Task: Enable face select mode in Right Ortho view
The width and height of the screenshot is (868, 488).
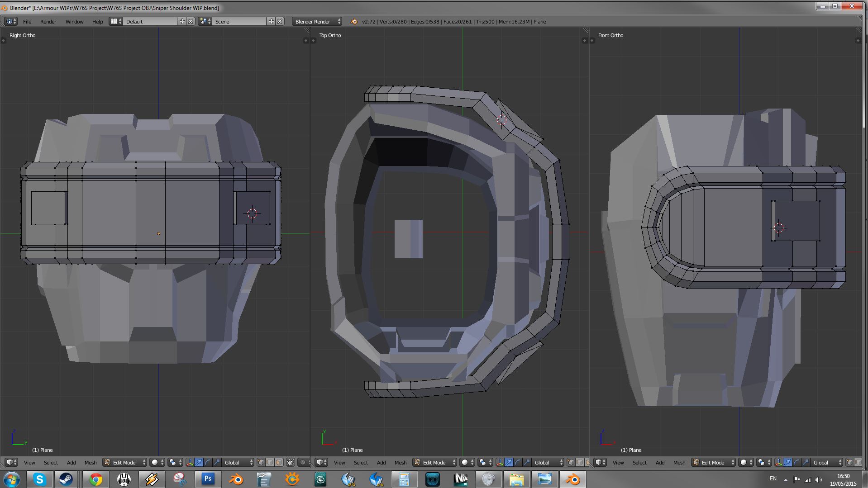Action: tap(279, 462)
